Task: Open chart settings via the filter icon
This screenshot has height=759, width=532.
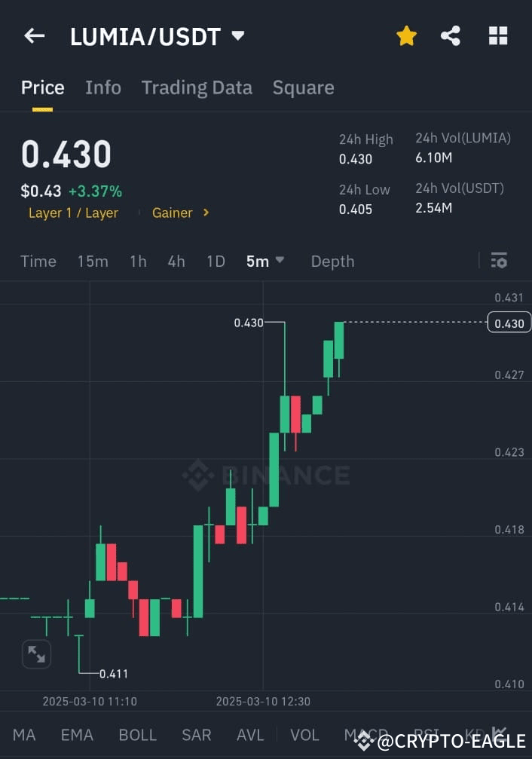Action: click(x=499, y=260)
